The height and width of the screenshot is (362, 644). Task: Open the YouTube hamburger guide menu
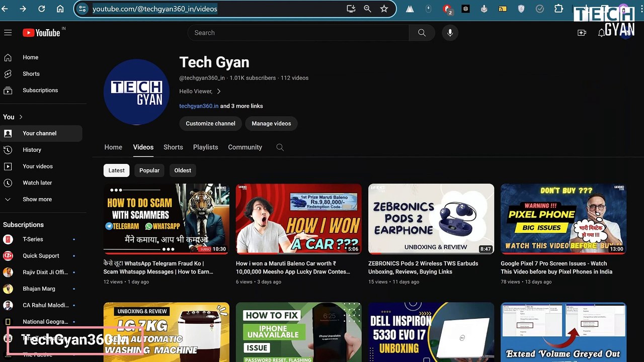point(8,33)
